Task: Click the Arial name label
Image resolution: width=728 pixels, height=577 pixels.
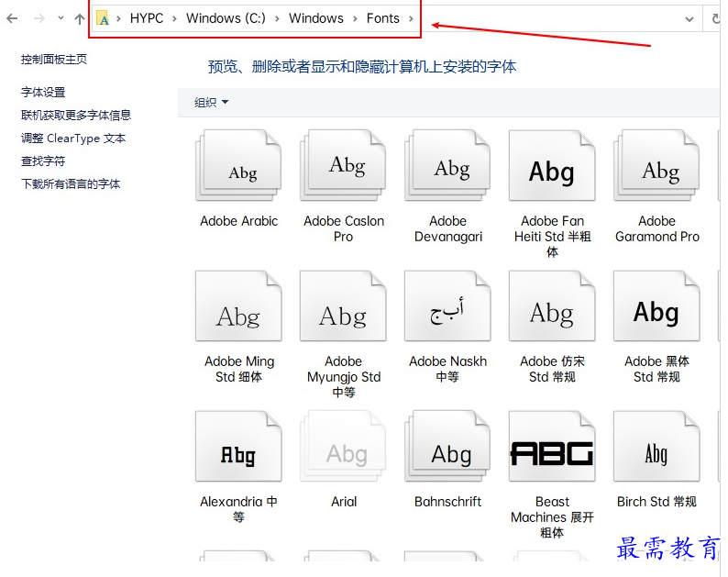Action: (344, 502)
